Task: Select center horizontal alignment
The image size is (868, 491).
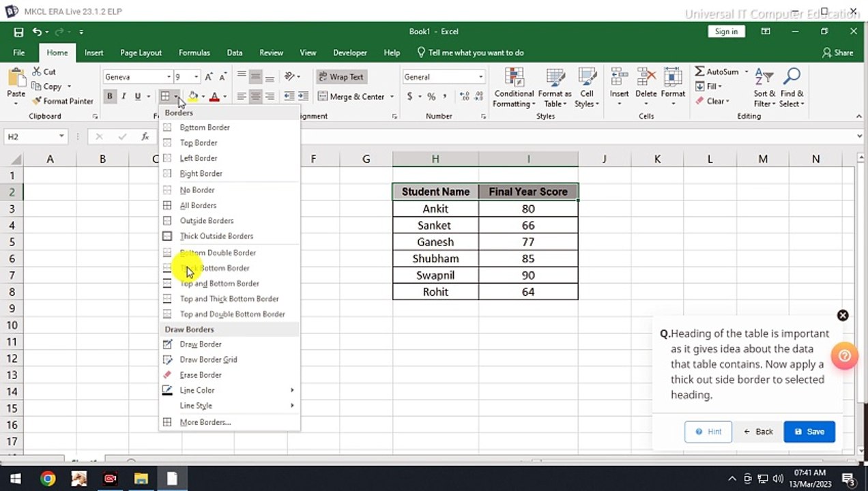Action: (255, 97)
